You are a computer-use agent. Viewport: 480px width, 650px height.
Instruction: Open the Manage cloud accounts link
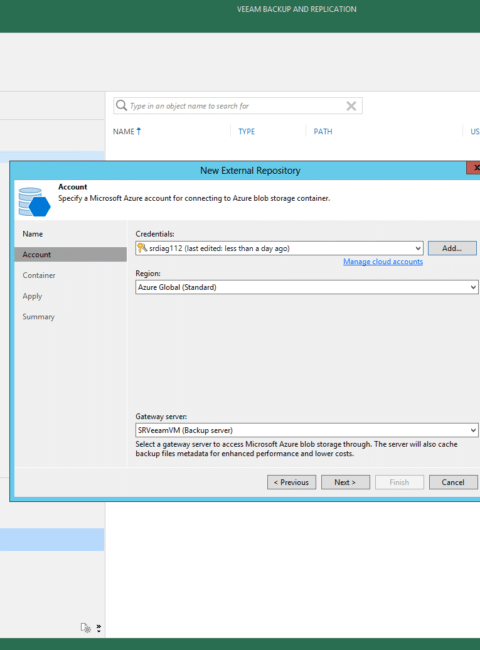pos(383,262)
